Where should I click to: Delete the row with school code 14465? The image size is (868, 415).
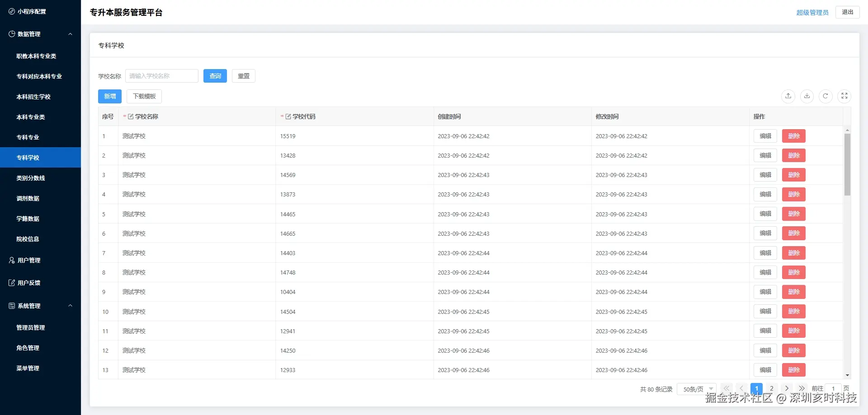pyautogui.click(x=794, y=214)
